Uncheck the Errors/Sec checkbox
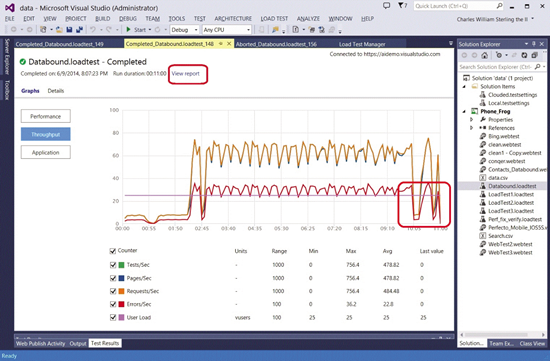The image size is (550, 361). [x=113, y=304]
